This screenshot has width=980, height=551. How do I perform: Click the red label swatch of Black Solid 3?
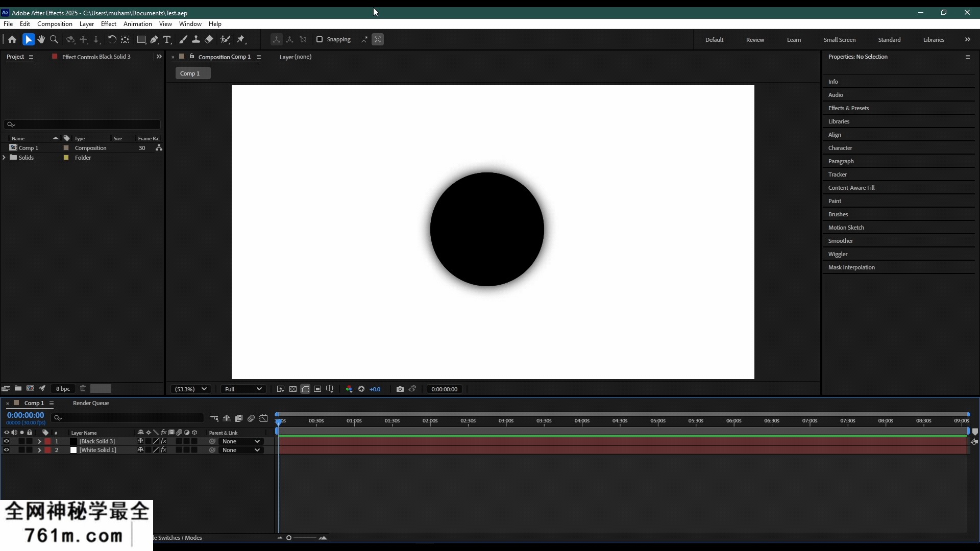pyautogui.click(x=47, y=441)
